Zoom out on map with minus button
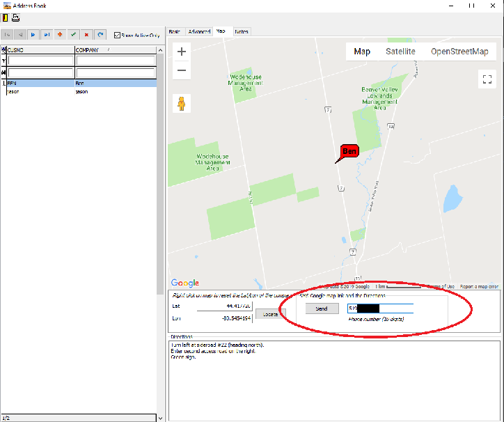Viewport: 504px width, 422px height. 182,70
